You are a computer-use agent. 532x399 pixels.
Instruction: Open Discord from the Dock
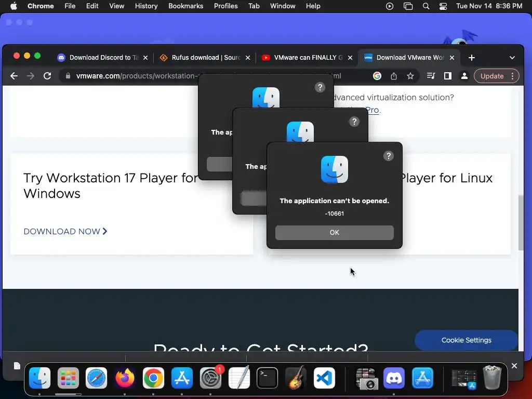394,378
